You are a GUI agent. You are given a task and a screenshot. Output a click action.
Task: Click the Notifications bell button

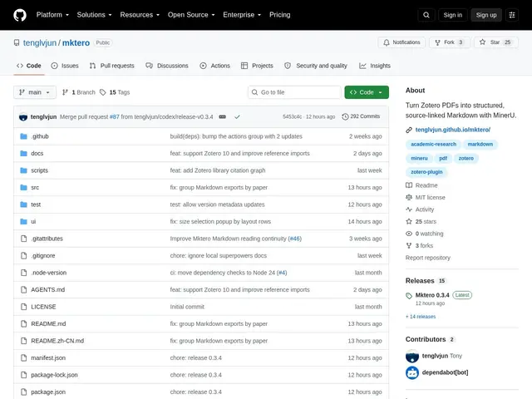(401, 42)
